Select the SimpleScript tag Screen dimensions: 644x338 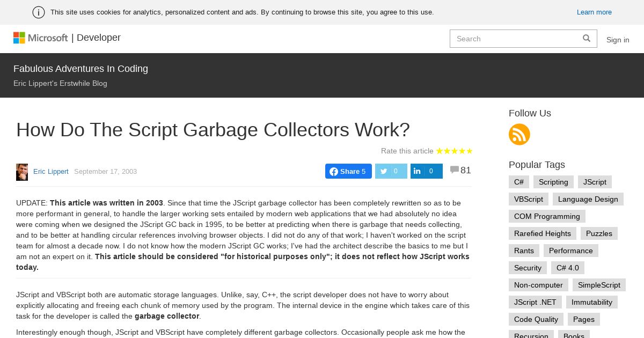pyautogui.click(x=599, y=285)
